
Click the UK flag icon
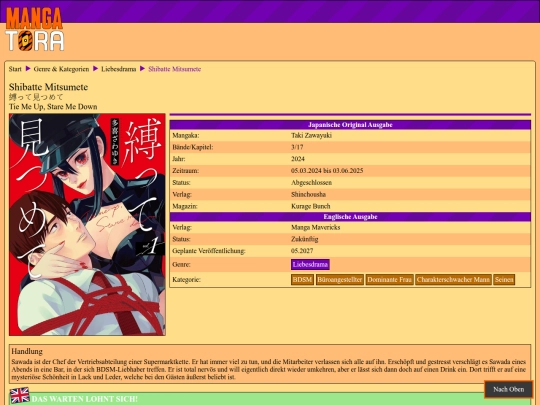click(x=20, y=396)
